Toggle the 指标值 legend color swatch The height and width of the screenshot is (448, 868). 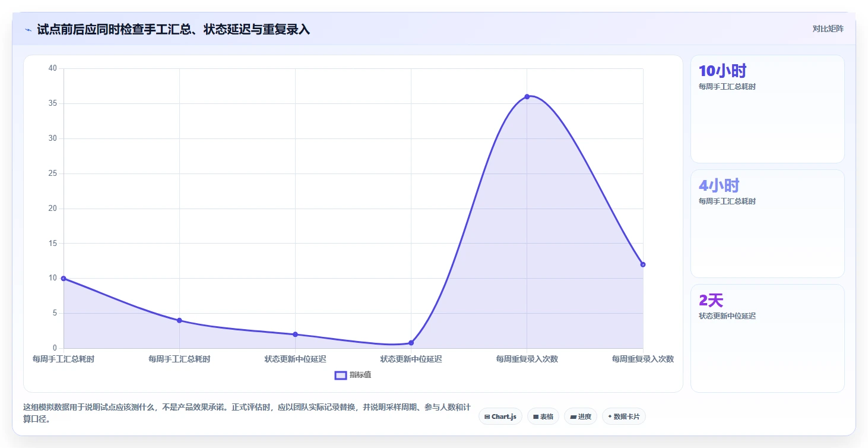pyautogui.click(x=341, y=375)
